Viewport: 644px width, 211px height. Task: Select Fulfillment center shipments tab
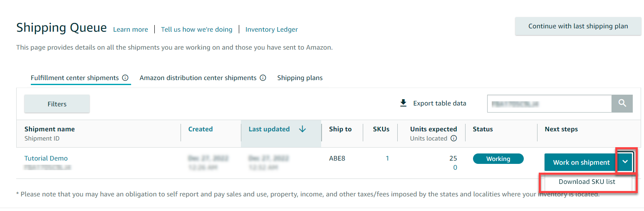[x=75, y=78]
